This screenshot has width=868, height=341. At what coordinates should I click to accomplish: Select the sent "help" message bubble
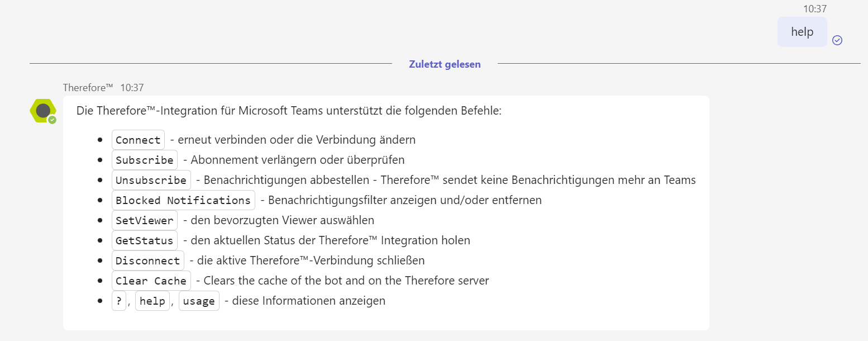[x=802, y=32]
